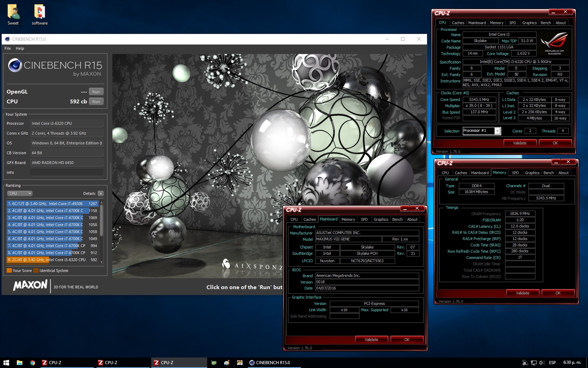Click the paint palette taskbar icon
Image resolution: width=588 pixels, height=368 pixels.
coord(227,362)
